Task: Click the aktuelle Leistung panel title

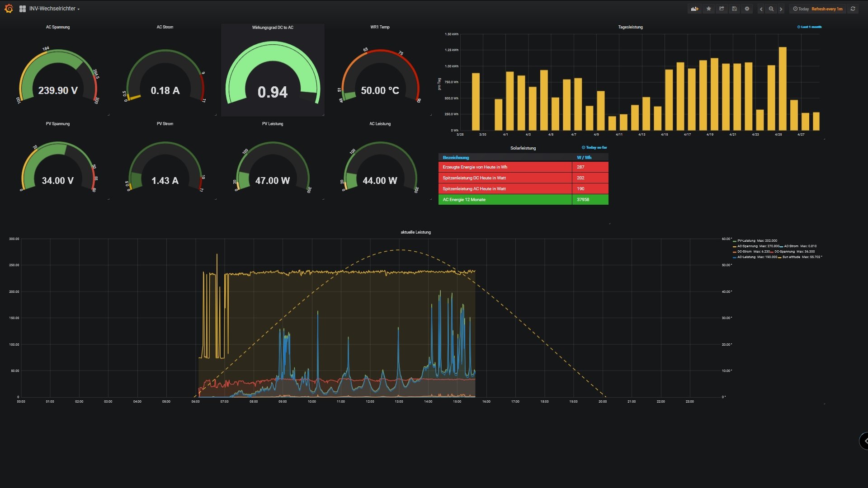Action: (415, 232)
